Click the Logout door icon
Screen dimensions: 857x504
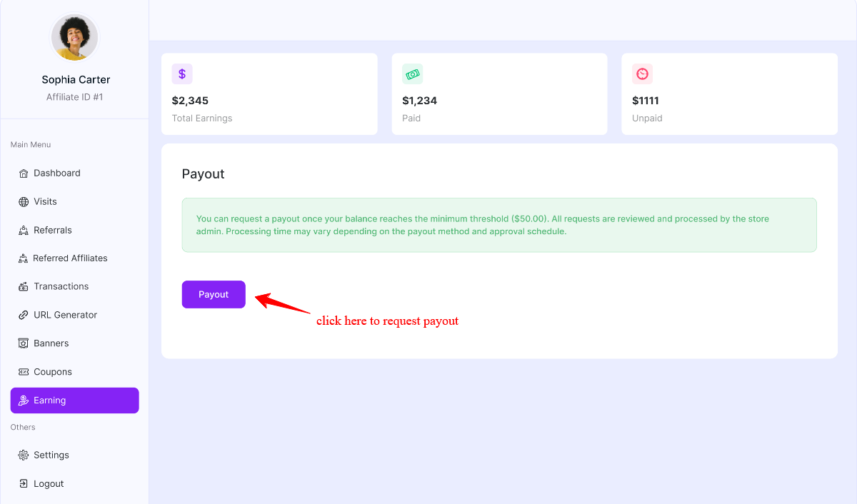click(x=24, y=484)
